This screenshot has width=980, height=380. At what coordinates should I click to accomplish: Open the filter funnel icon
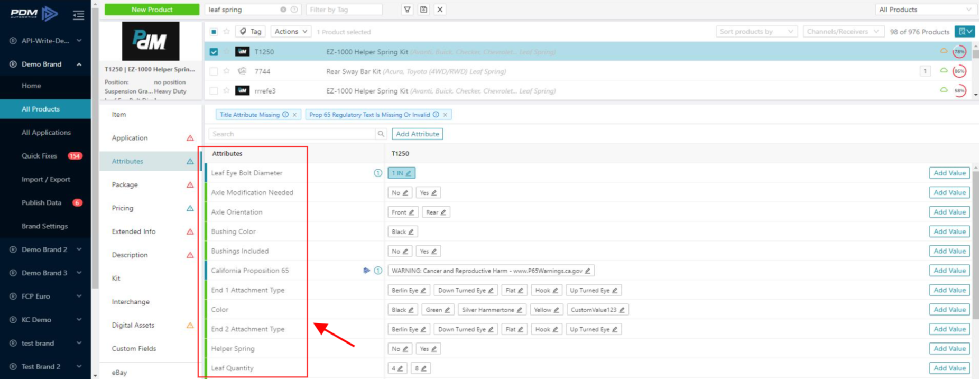[407, 10]
